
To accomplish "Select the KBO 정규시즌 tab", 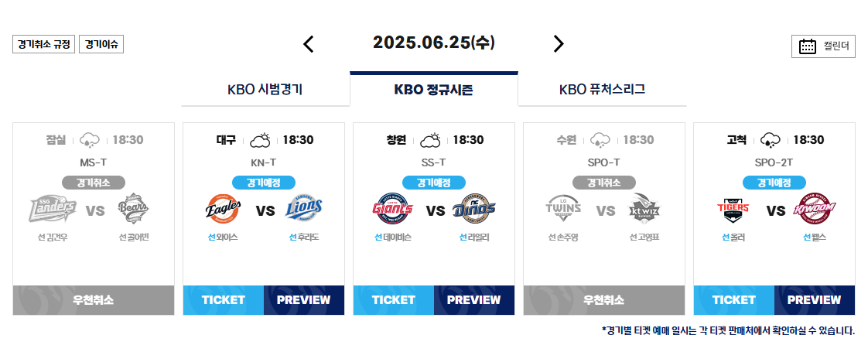I will pos(434,90).
